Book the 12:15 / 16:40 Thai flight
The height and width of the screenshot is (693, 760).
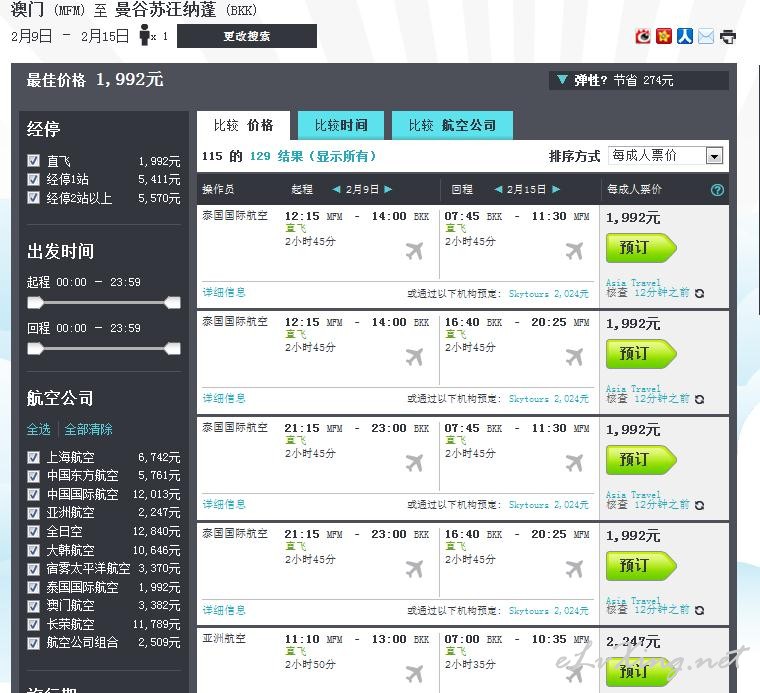(x=641, y=354)
